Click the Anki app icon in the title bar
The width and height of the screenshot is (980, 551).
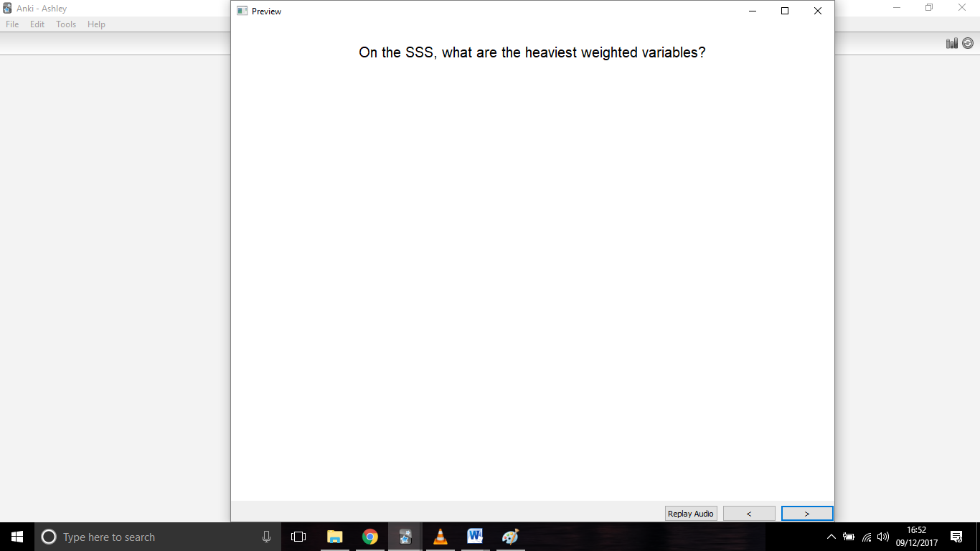click(x=8, y=8)
